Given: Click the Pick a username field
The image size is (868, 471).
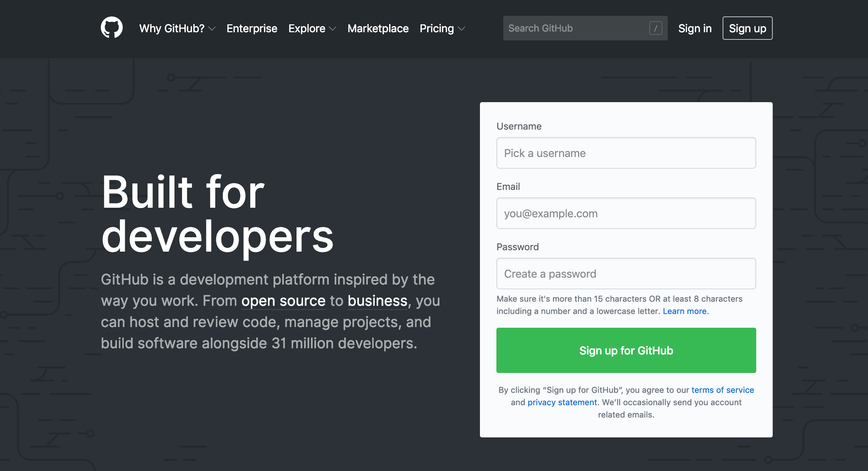Looking at the screenshot, I should tap(626, 153).
